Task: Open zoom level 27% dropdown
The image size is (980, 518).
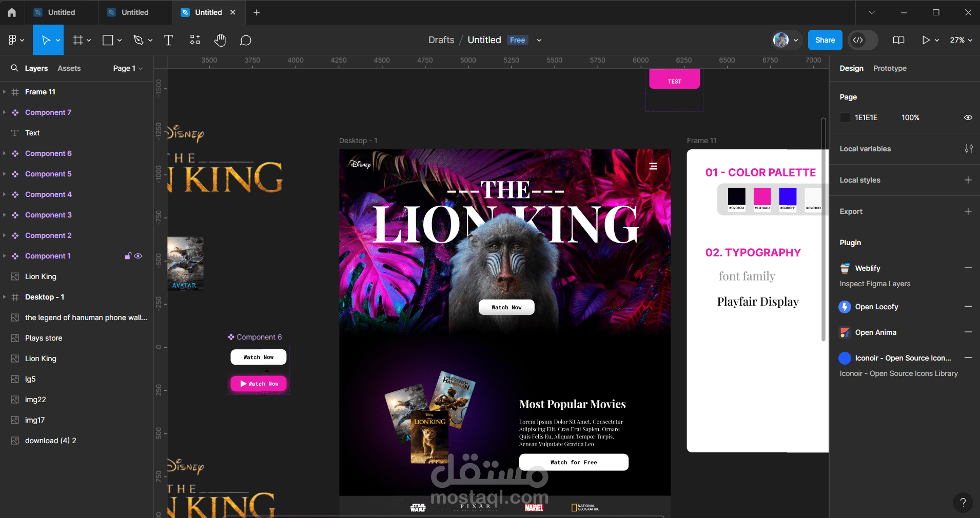Action: tap(961, 40)
